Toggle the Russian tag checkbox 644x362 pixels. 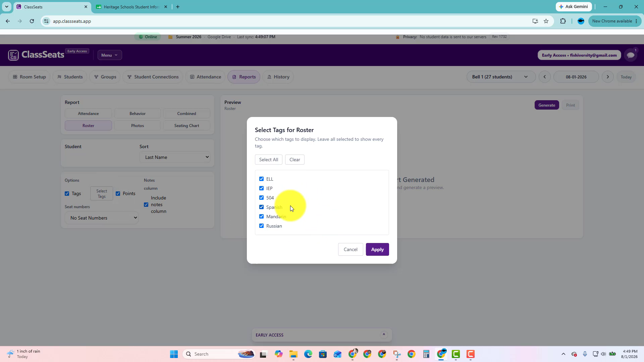[x=262, y=226]
